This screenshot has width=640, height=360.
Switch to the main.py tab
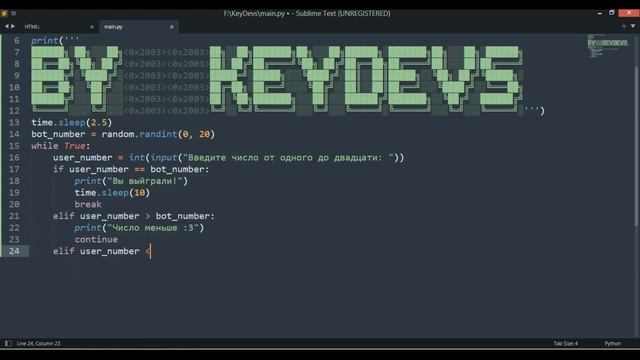[x=113, y=27]
